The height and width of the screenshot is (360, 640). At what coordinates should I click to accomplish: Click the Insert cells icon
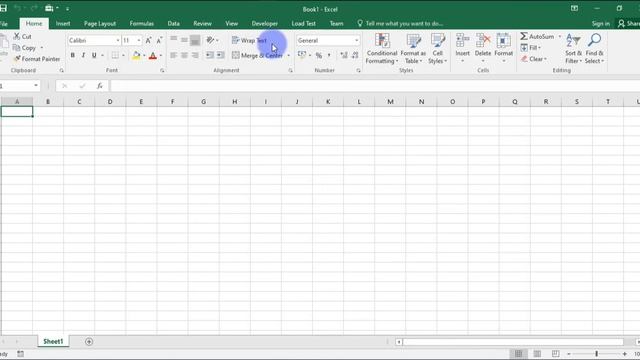coord(462,41)
